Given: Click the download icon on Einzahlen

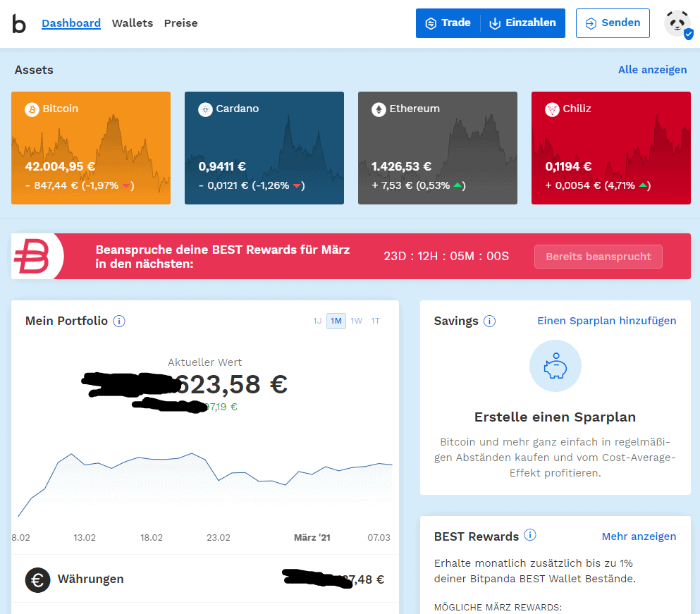Looking at the screenshot, I should [495, 23].
